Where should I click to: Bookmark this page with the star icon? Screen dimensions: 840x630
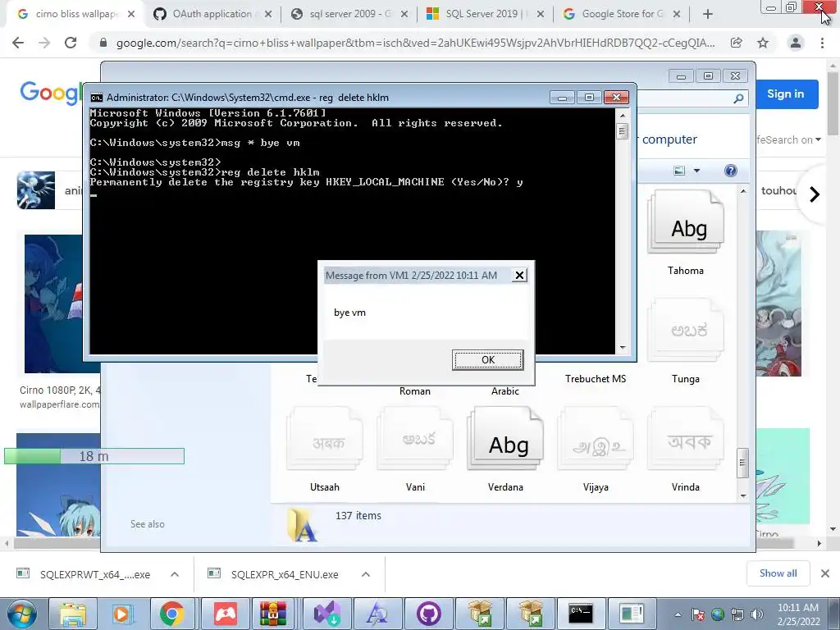[763, 43]
